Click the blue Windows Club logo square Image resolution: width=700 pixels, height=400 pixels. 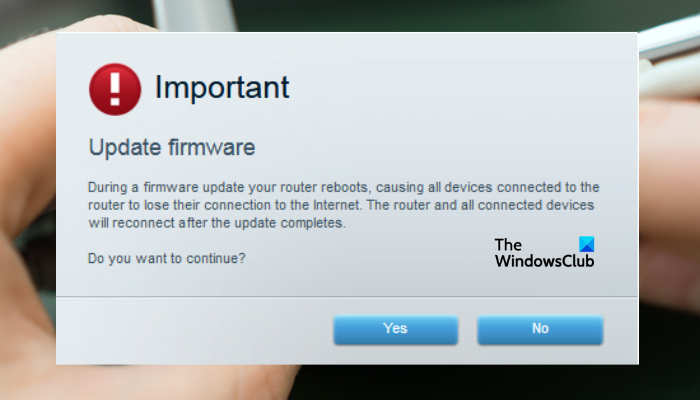(585, 245)
